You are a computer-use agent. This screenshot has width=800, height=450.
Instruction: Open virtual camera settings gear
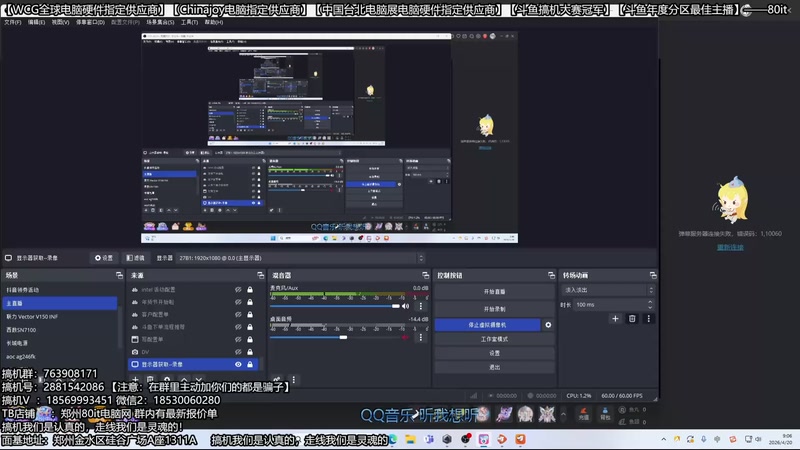pyautogui.click(x=548, y=325)
